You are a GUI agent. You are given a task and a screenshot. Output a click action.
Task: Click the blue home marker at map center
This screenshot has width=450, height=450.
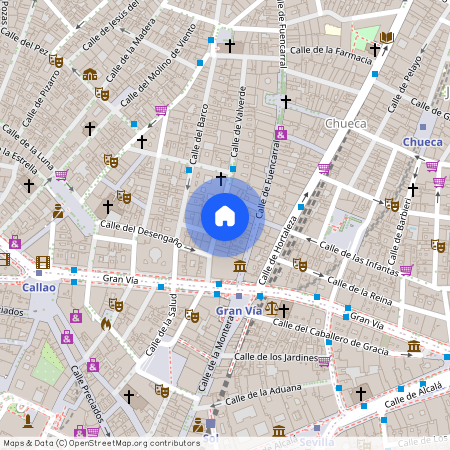tap(225, 217)
